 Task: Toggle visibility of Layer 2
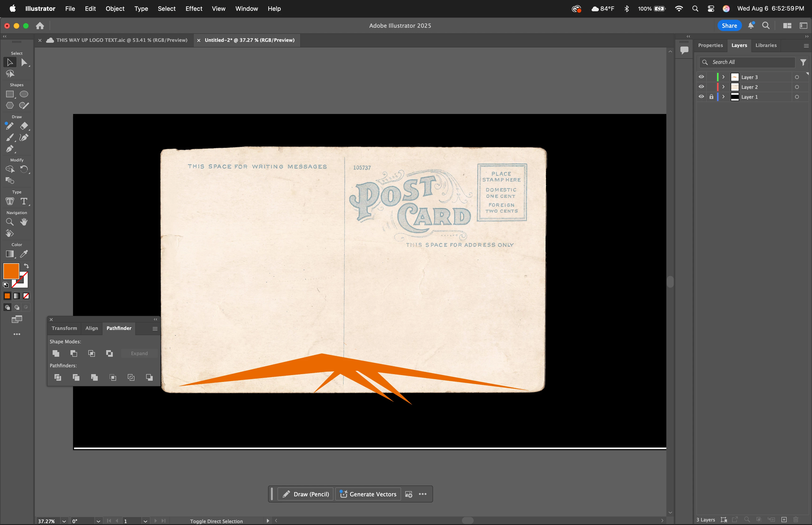[701, 87]
